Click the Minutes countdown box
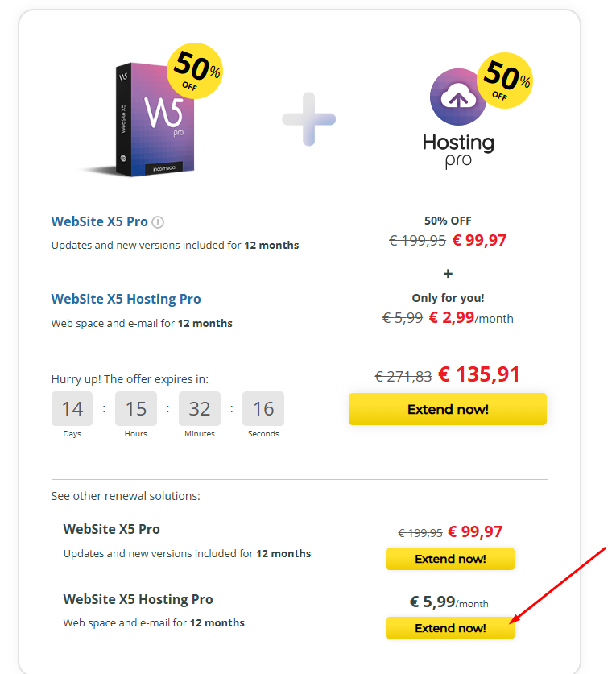The height and width of the screenshot is (674, 616). [200, 409]
